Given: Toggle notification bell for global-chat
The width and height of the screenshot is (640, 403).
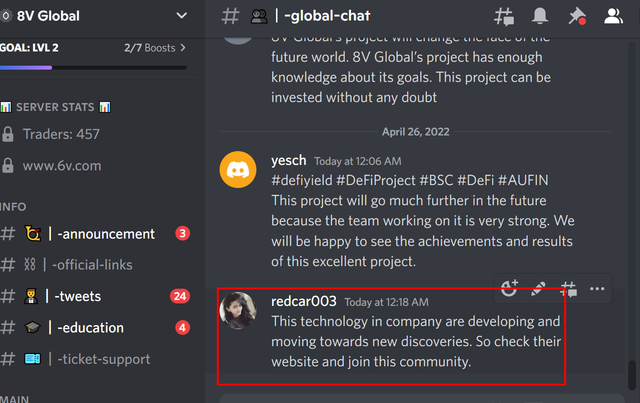Looking at the screenshot, I should pyautogui.click(x=540, y=16).
